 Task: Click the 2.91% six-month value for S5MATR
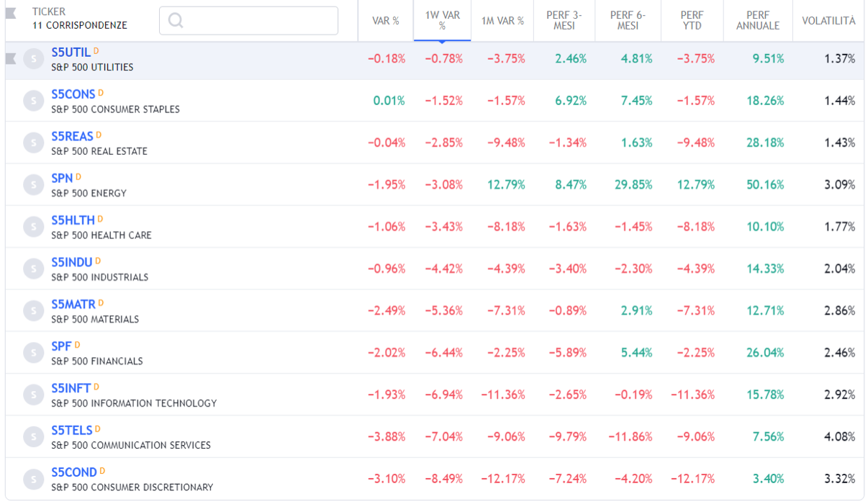[x=636, y=311]
